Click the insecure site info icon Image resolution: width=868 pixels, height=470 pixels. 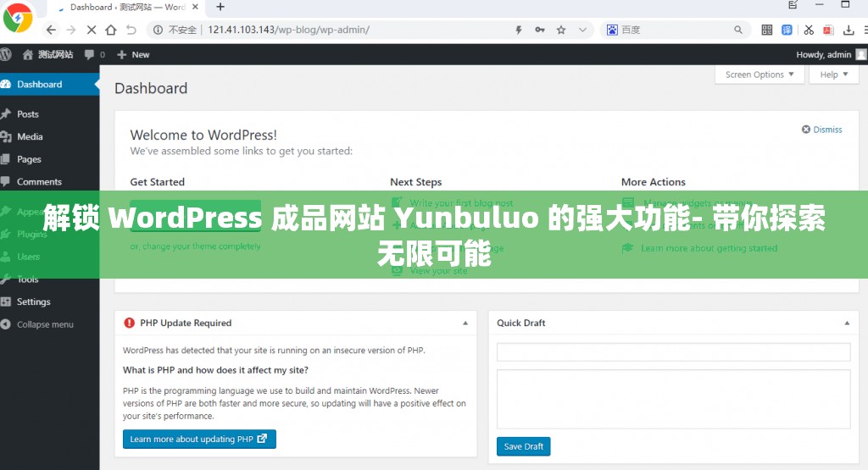coord(158,30)
